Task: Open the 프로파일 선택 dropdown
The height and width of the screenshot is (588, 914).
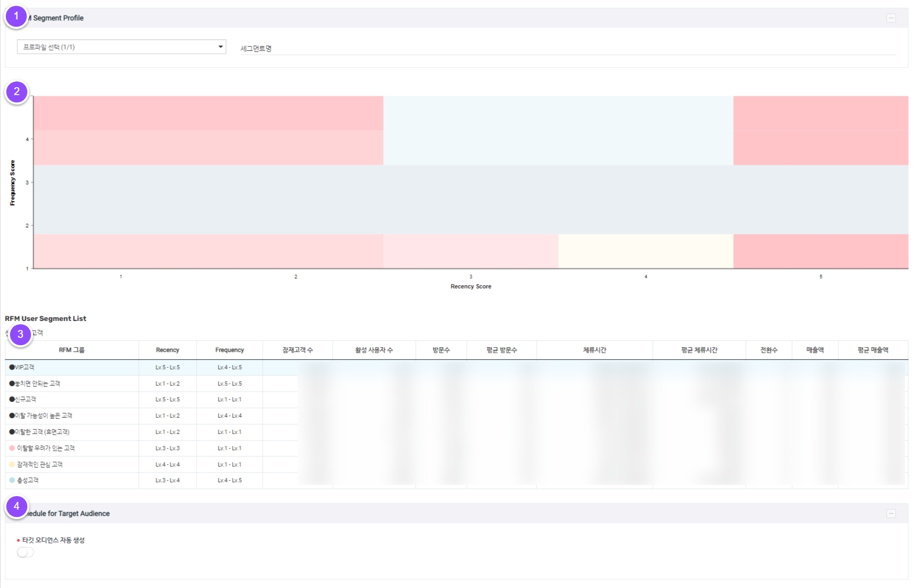Action: 121,47
